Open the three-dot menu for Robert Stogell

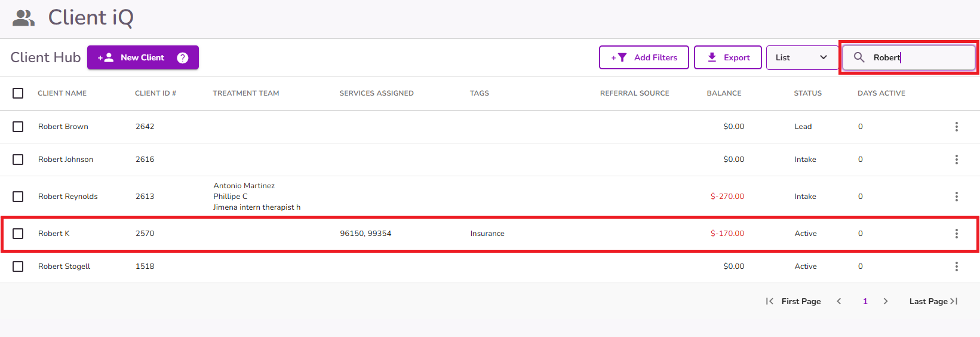point(956,266)
